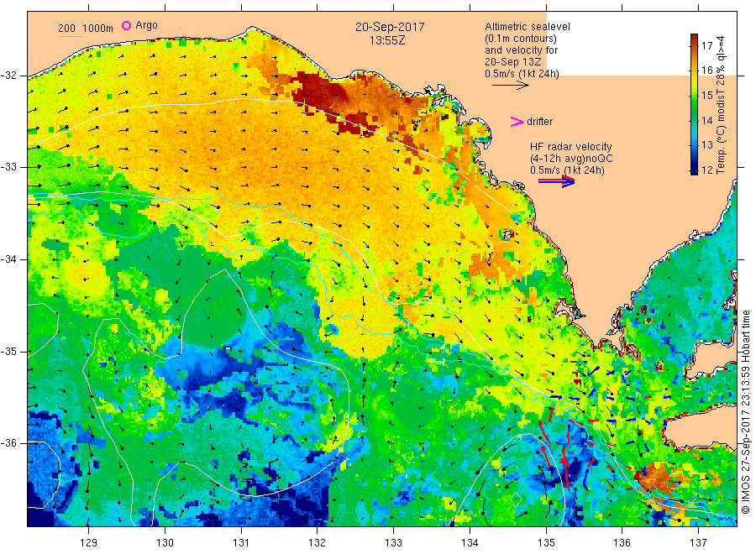Click the colorbar tick label 12
This screenshot has width=756, height=554.
click(706, 170)
